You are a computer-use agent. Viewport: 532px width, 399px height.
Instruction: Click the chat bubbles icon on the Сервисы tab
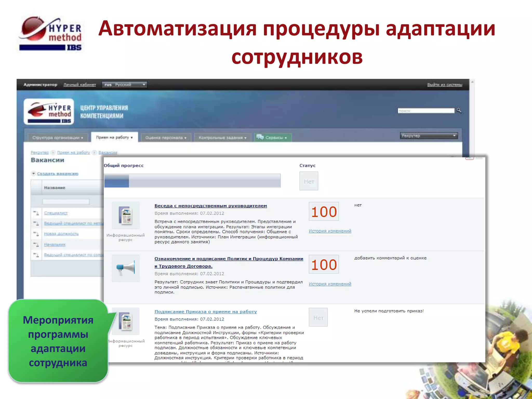(260, 137)
